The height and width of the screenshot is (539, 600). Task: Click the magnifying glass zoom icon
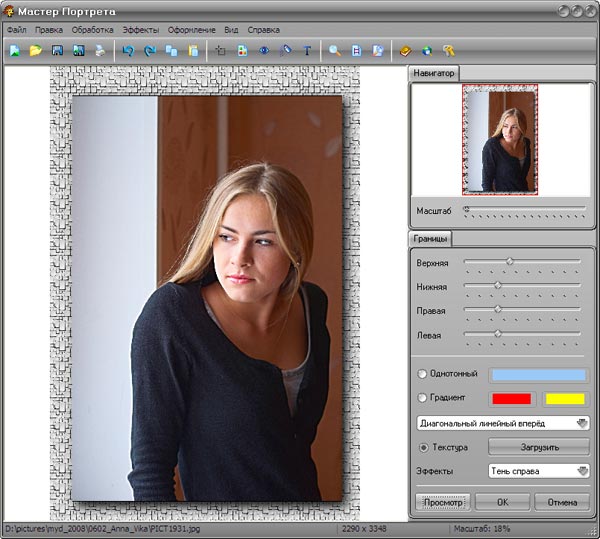click(x=335, y=50)
